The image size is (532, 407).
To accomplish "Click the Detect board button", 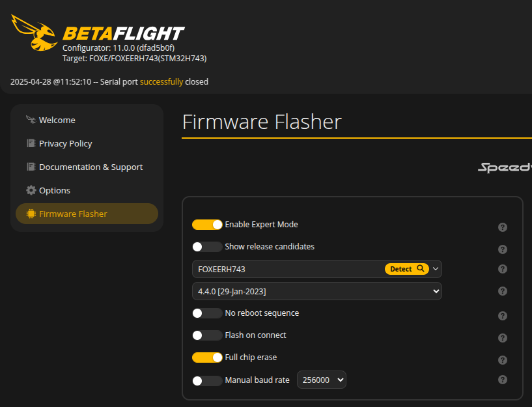I will click(x=407, y=269).
